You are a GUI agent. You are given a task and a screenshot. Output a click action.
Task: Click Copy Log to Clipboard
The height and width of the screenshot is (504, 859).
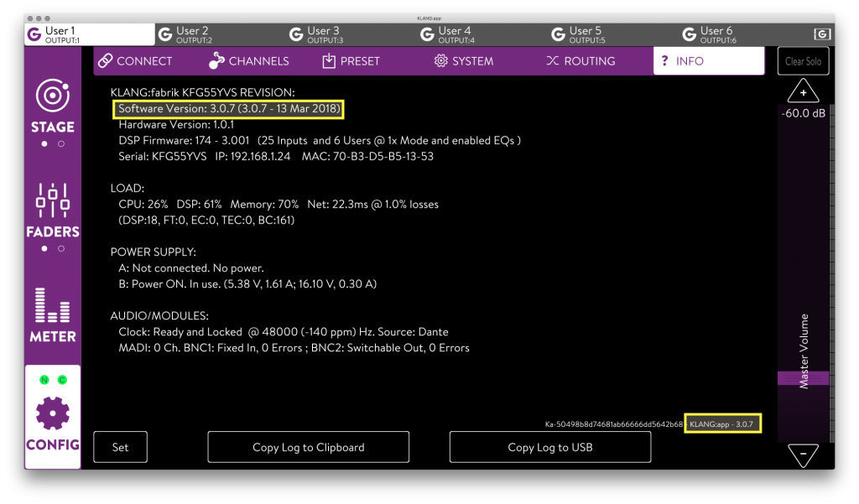309,447
